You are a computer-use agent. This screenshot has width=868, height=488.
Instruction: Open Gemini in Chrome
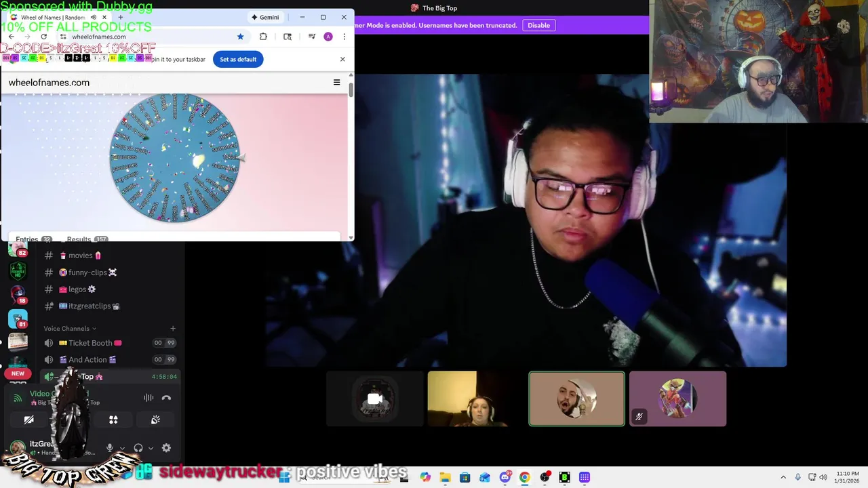(x=265, y=17)
